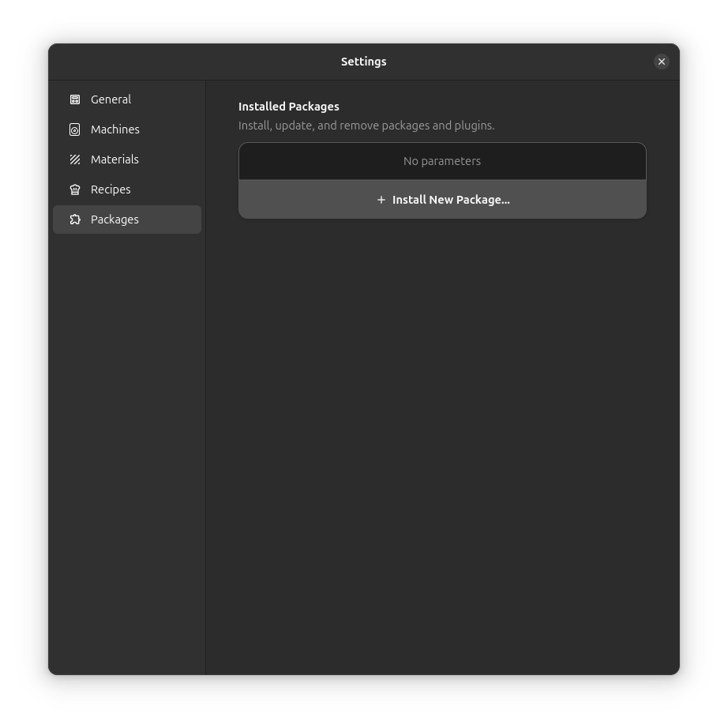This screenshot has height=728, width=728.
Task: Click the icon on the highlighted Packages row
Action: [x=75, y=220]
